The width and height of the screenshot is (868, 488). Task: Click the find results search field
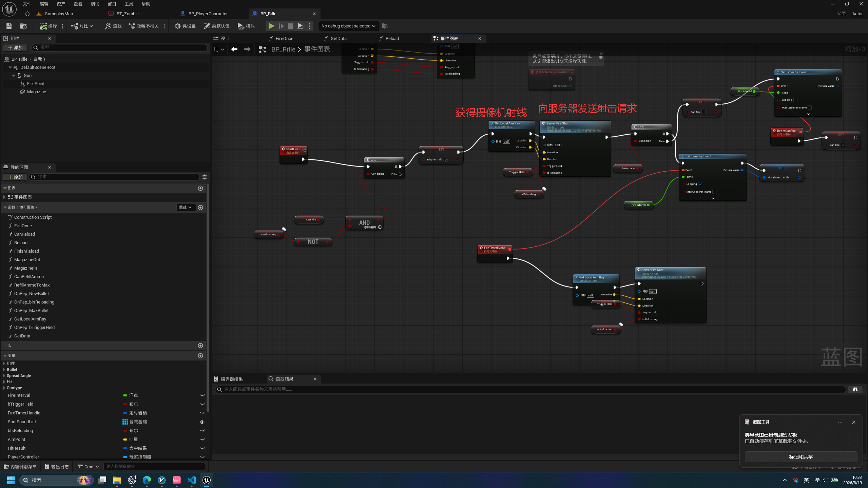(531, 389)
